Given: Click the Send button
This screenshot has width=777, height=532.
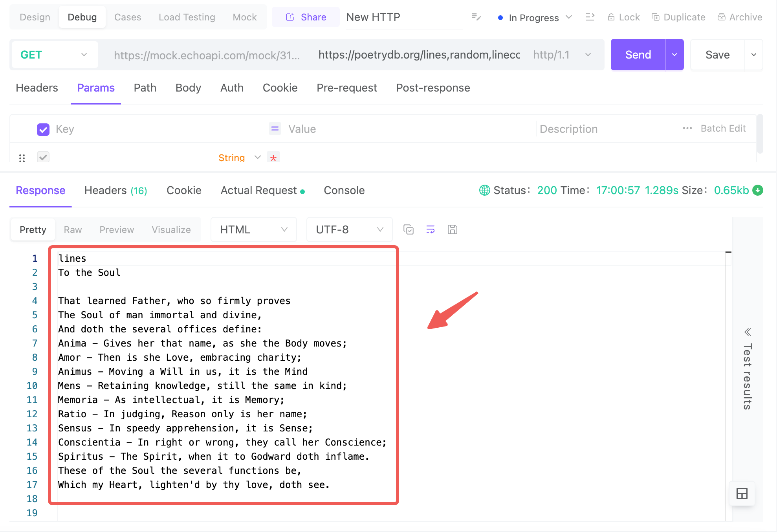Looking at the screenshot, I should coord(637,55).
